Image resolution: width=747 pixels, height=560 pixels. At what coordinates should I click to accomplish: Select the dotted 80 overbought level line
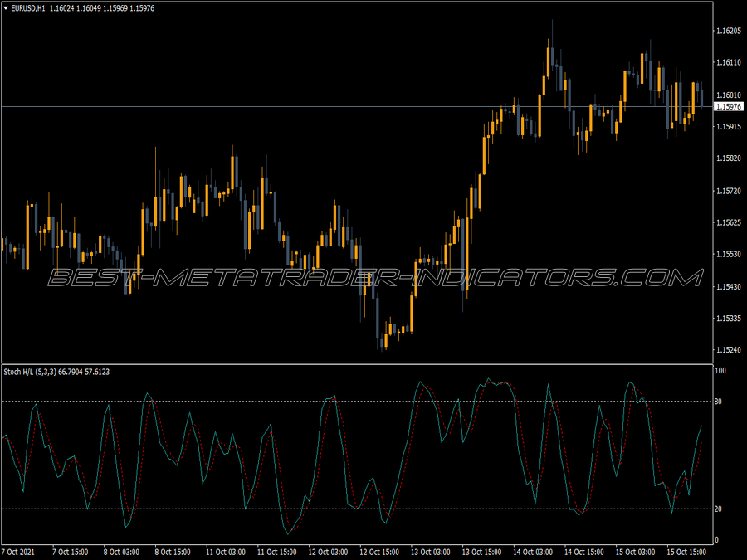[357, 402]
